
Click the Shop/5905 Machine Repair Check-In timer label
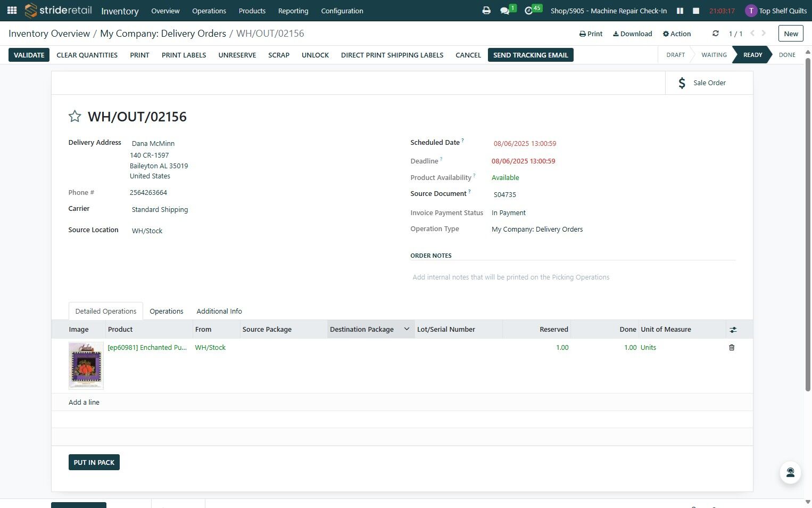pos(609,11)
